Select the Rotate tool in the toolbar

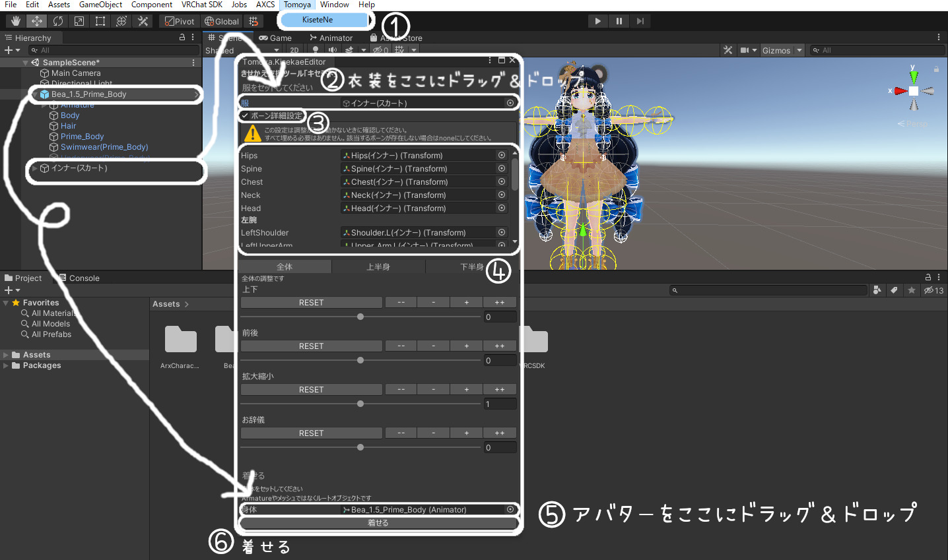(58, 21)
